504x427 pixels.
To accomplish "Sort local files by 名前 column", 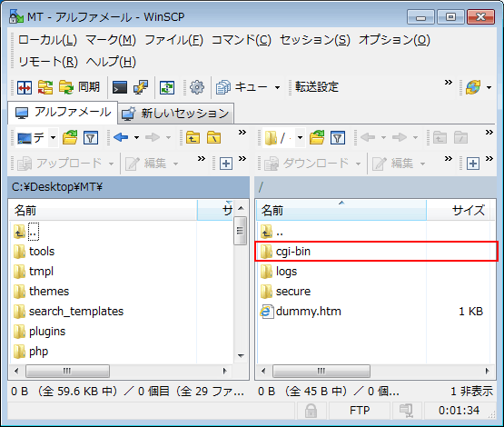I will click(103, 211).
